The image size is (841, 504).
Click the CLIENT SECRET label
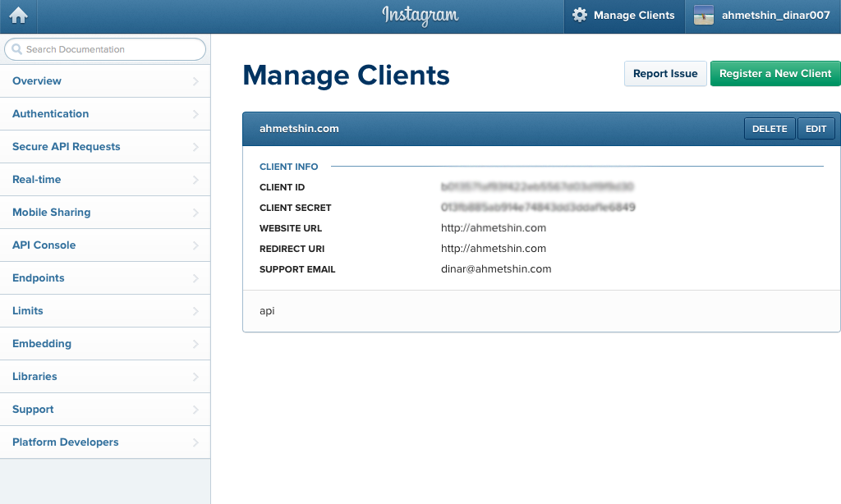[296, 208]
